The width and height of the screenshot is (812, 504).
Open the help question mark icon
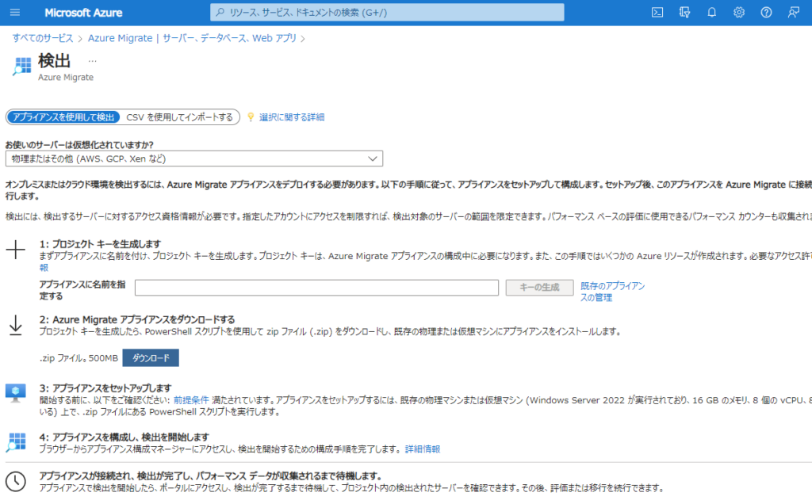tap(766, 13)
